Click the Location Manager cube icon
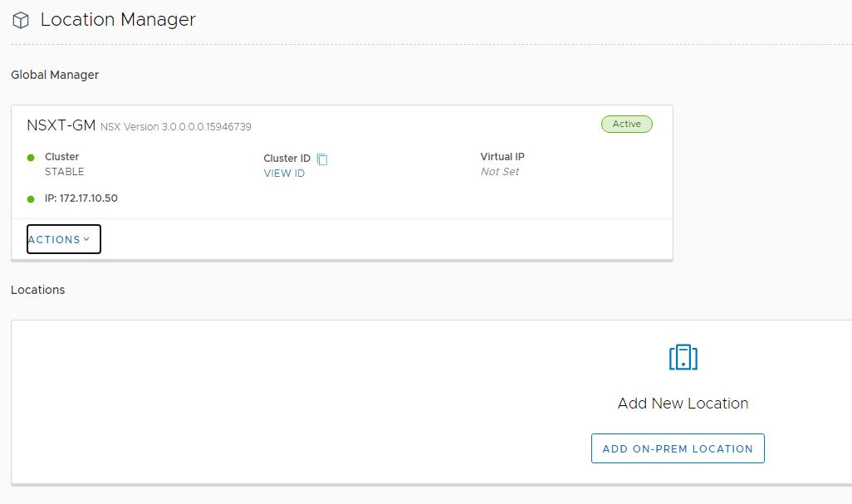 click(21, 20)
